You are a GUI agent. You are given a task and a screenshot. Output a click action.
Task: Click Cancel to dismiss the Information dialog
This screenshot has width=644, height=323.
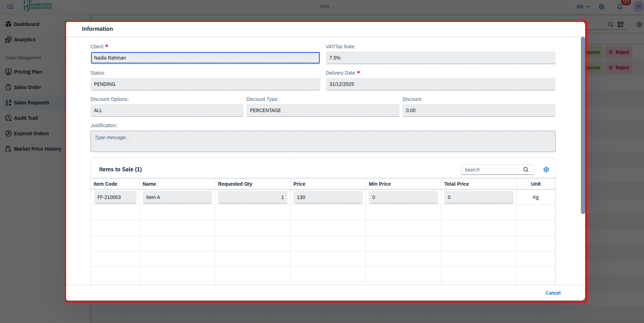(x=553, y=293)
